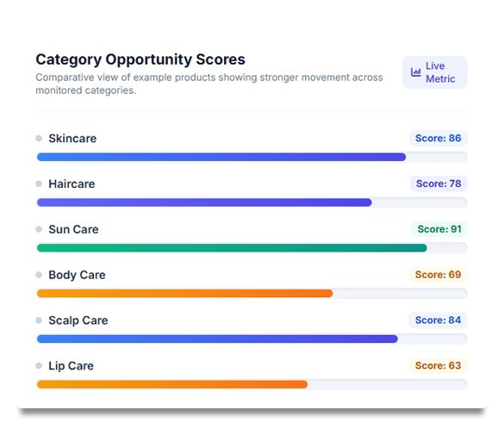Image resolution: width=504 pixels, height=435 pixels.
Task: Click the grey dot beside Scalp Care
Action: click(x=39, y=320)
